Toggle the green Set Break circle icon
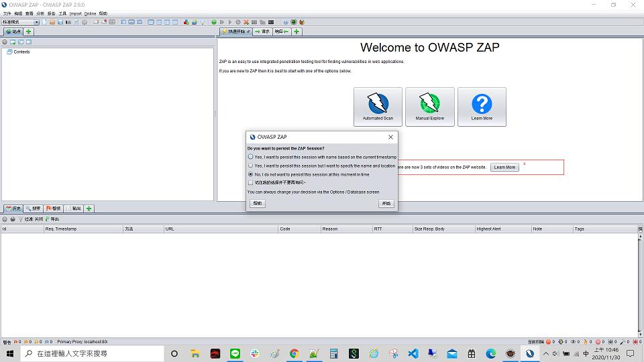 pos(214,22)
